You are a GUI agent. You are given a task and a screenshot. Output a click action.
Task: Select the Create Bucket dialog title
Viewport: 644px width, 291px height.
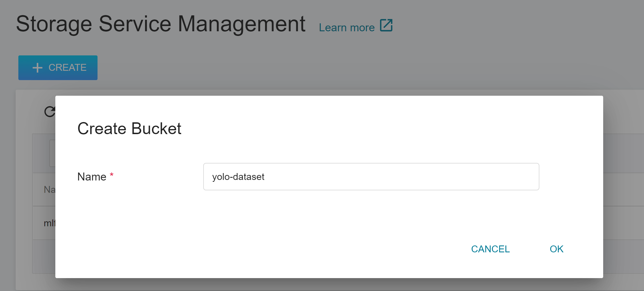pyautogui.click(x=129, y=128)
